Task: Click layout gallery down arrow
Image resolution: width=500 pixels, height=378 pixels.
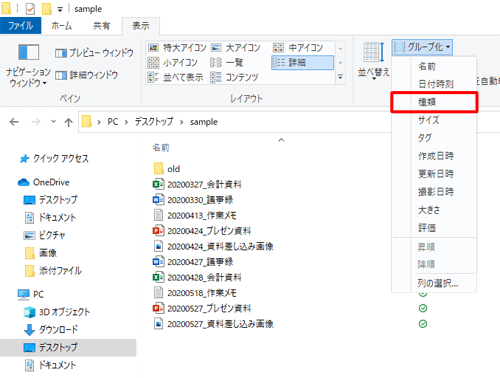Action: pyautogui.click(x=340, y=63)
